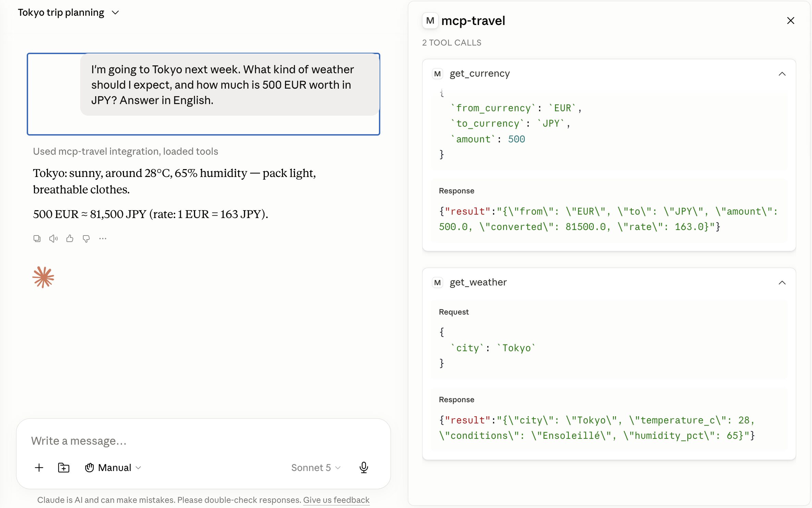Click the 'Request' label under get_weather
Image resolution: width=812 pixels, height=508 pixels.
coord(454,312)
